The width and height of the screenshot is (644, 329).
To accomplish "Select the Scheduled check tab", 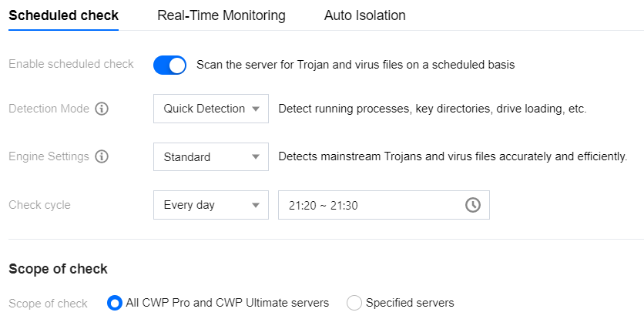I will point(64,15).
